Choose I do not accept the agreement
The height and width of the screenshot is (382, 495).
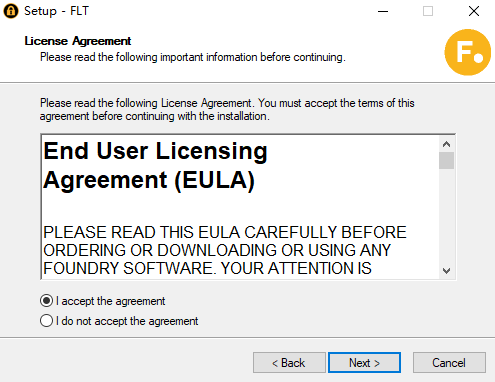coord(119,321)
